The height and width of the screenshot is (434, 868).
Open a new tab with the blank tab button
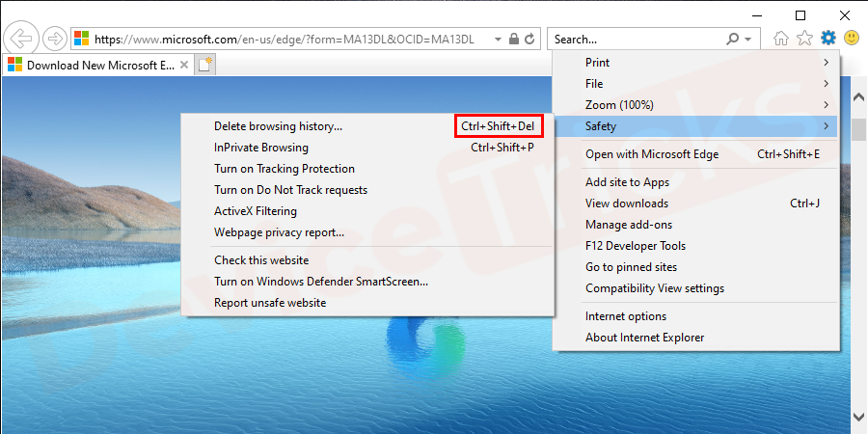coord(204,65)
